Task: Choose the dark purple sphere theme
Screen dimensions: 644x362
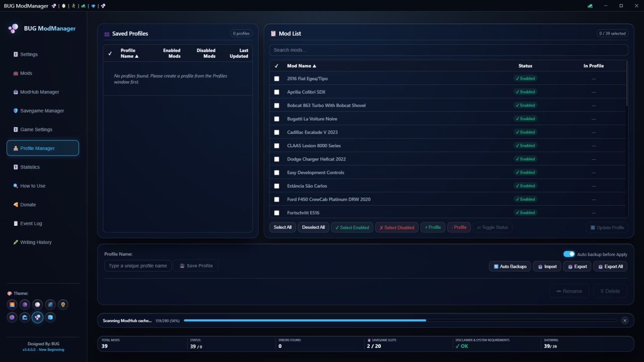Action: pos(25,305)
